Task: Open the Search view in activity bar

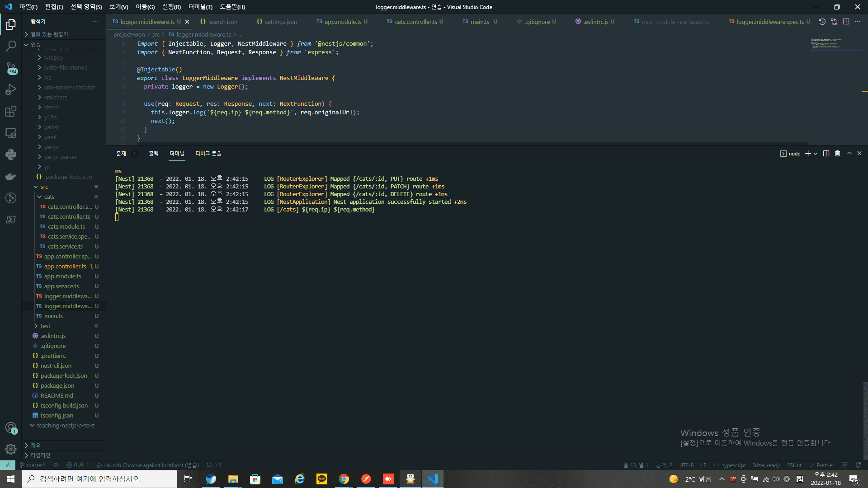Action: (11, 46)
